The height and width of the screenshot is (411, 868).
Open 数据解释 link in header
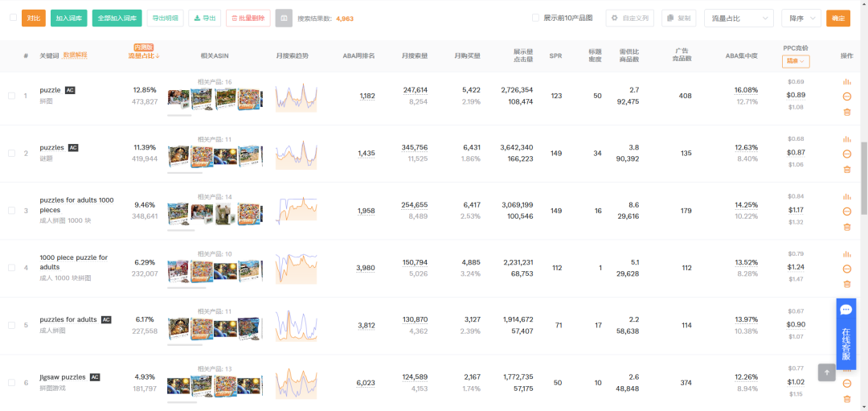76,55
